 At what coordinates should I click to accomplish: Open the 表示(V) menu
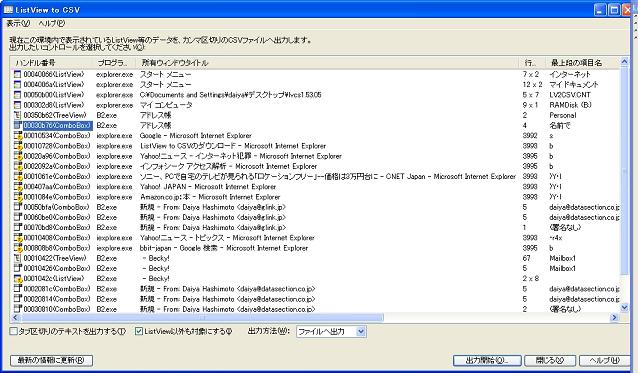tap(18, 23)
